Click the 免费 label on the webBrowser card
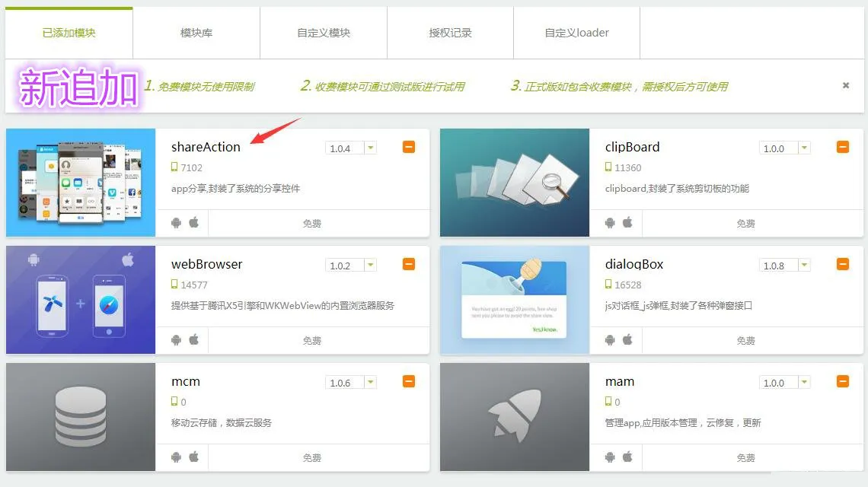Viewport: 868px width, 487px height. pos(311,340)
